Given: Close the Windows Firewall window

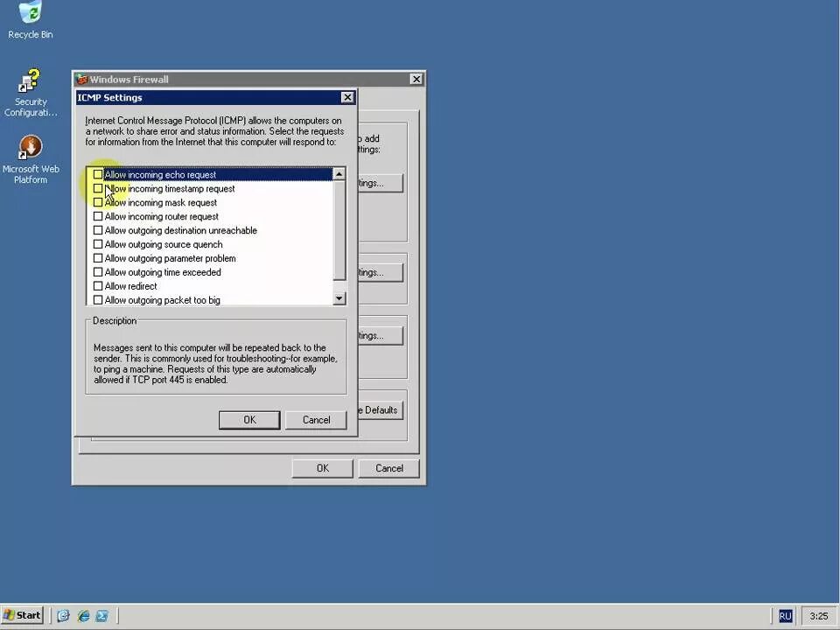Looking at the screenshot, I should tap(416, 80).
